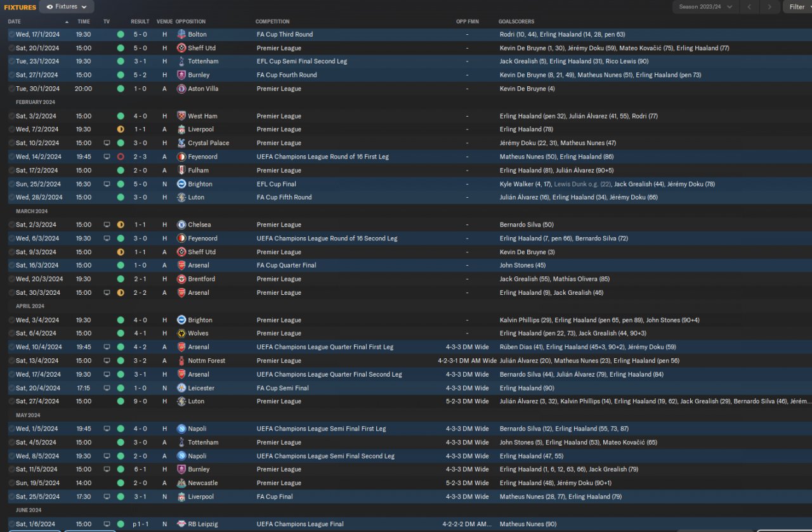Open the EFL Cup Final competition link
The image size is (812, 532).
point(277,184)
